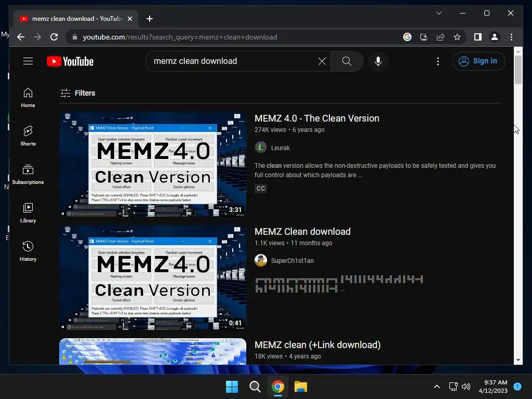
Task: Go back with the browser back arrow
Action: [x=21, y=37]
